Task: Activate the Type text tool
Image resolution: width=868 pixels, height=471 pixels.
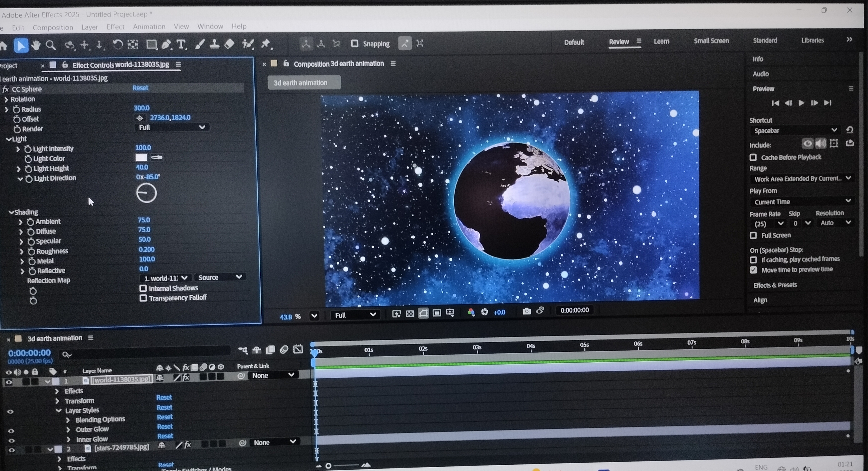Action: pos(181,45)
